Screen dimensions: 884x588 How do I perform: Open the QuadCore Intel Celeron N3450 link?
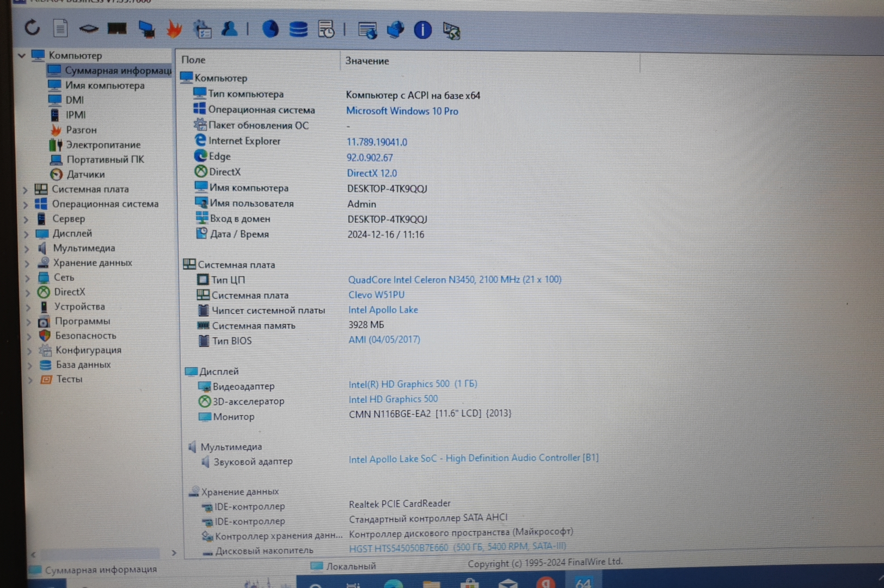[455, 279]
